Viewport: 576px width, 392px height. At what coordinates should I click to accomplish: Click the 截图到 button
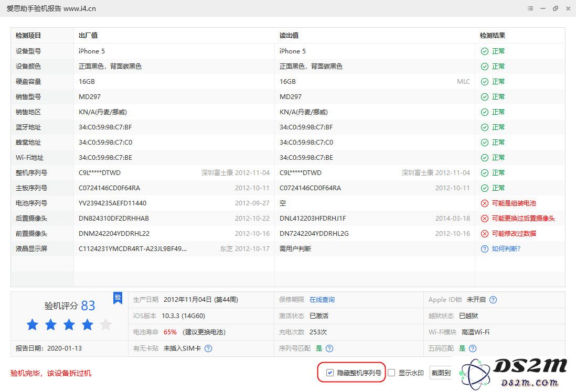pos(441,373)
